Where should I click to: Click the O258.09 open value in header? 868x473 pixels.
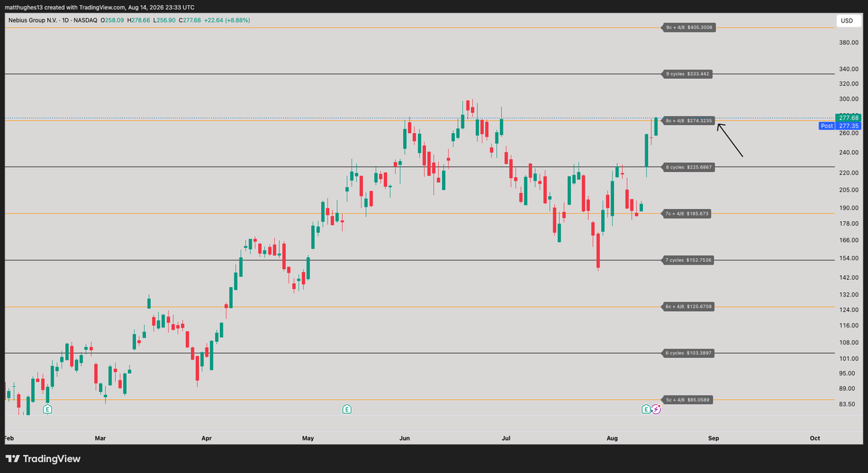click(113, 20)
